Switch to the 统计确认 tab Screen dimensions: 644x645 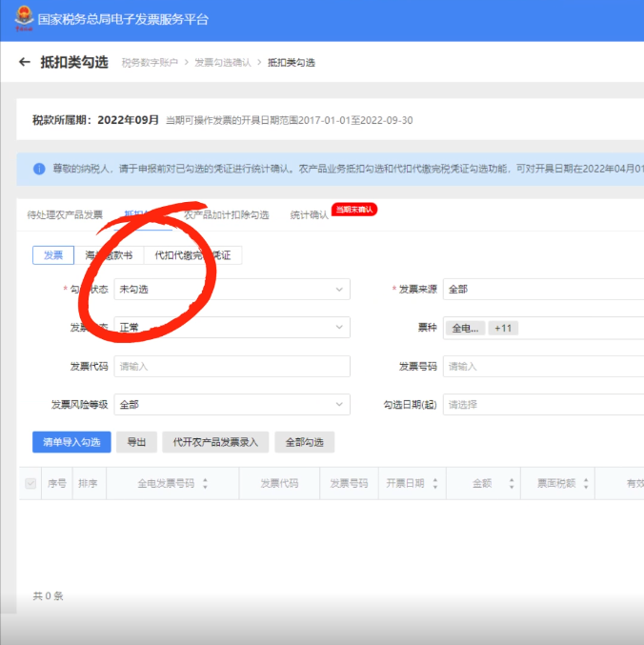click(309, 215)
